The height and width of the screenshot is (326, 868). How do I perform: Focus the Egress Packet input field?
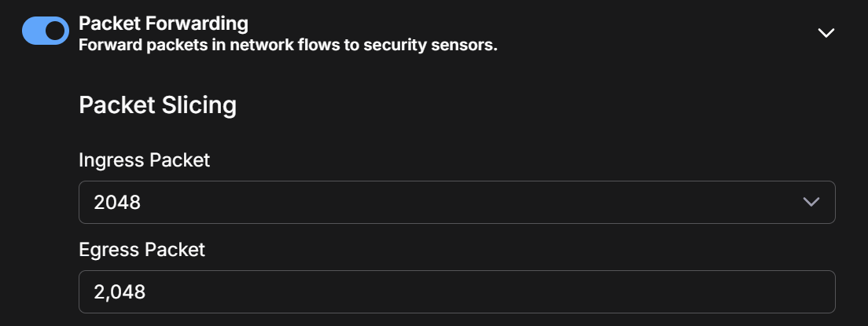(456, 292)
